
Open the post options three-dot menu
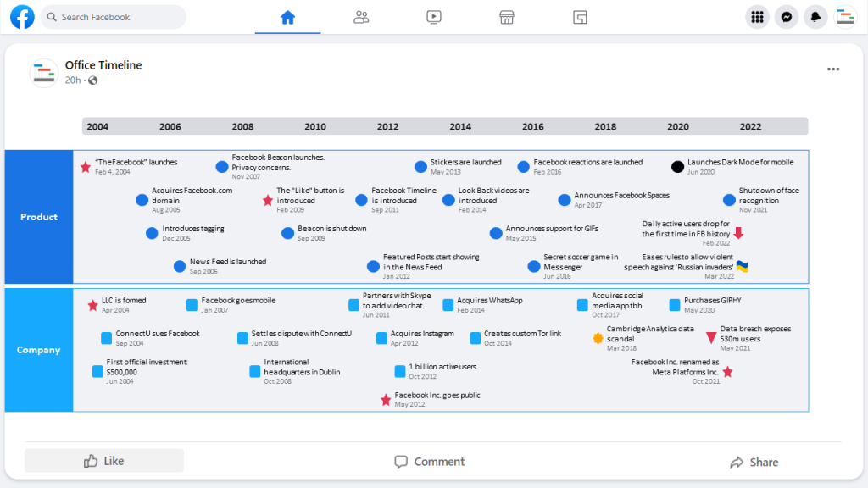pos(833,69)
